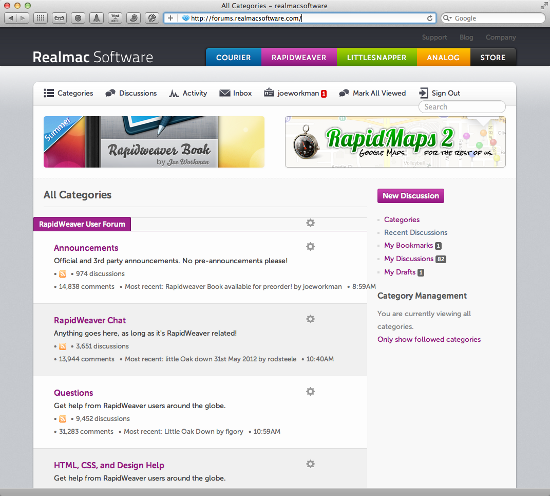
Task: Click the 'Category Management' heading
Action: click(x=422, y=296)
